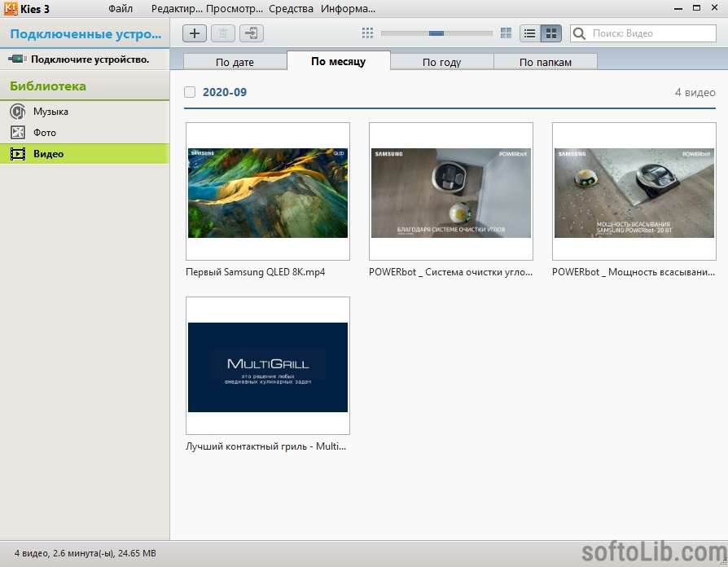
Task: Click the Kies 3 application logo
Action: click(11, 8)
